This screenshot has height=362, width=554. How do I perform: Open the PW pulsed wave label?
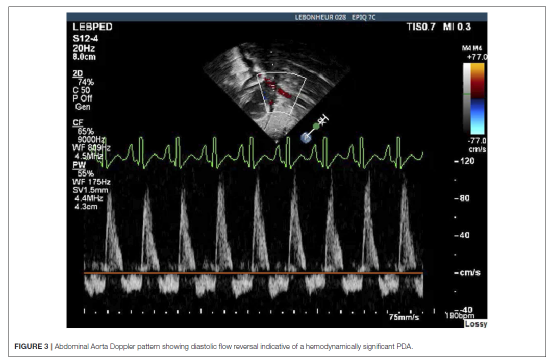pos(79,165)
